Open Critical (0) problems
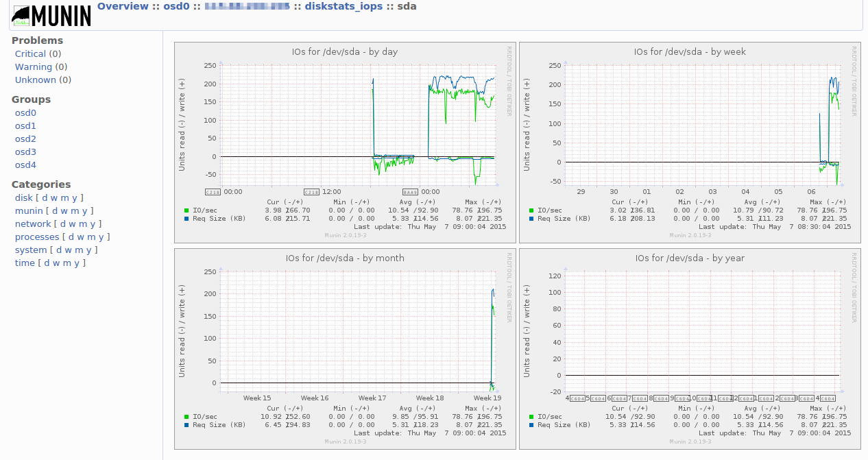The image size is (868, 460). tap(38, 53)
